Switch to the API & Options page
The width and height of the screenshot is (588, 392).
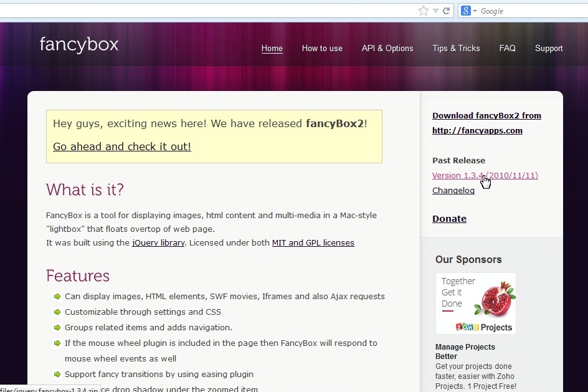387,48
